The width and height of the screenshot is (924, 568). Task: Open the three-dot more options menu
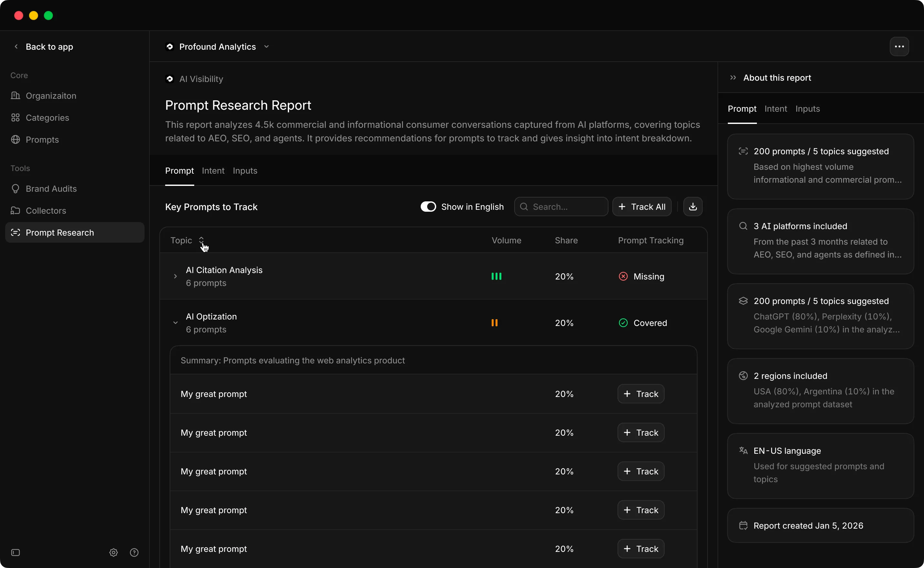(899, 46)
